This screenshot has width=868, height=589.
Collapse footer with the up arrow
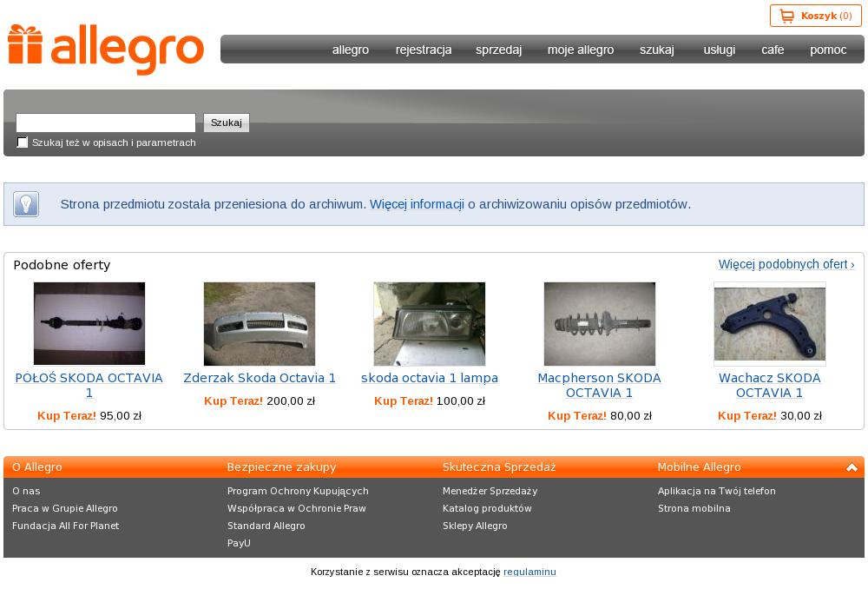pos(852,467)
